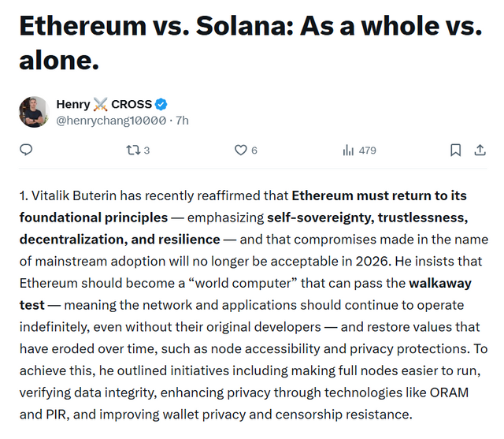Bookmark this article with the bookmark icon
This screenshot has height=439, width=504.
coord(455,150)
